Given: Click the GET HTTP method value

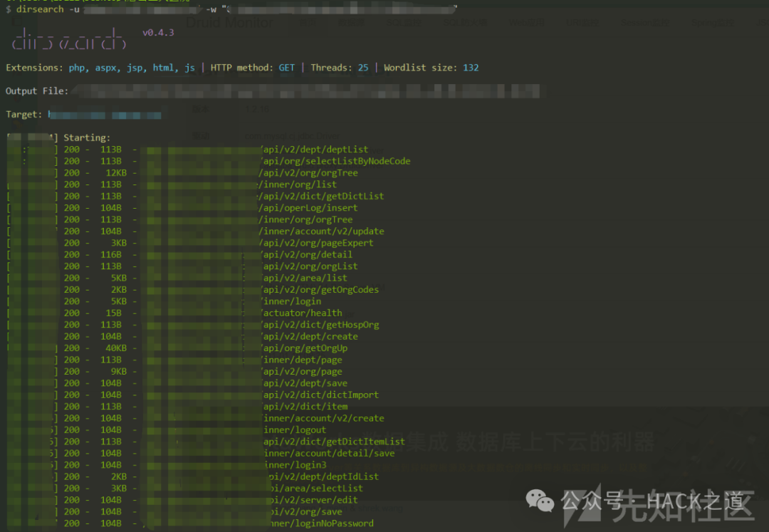Looking at the screenshot, I should (286, 68).
